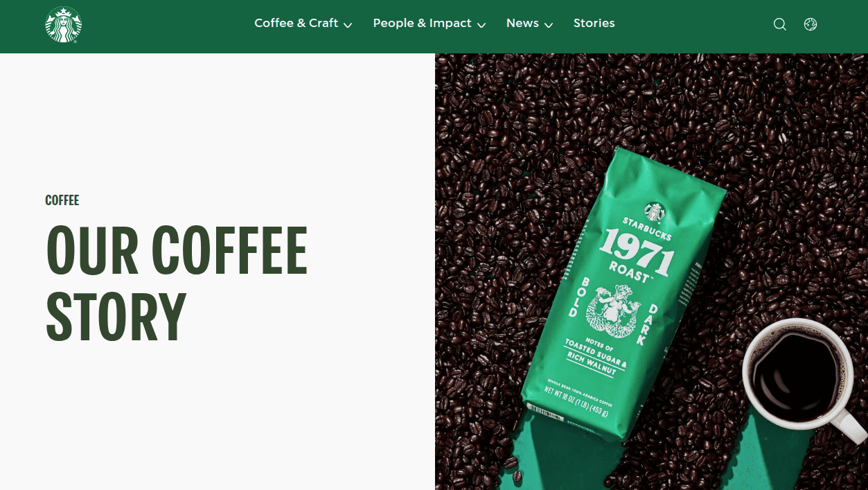Image resolution: width=868 pixels, height=490 pixels.
Task: Expand the News chevron arrow
Action: (549, 25)
